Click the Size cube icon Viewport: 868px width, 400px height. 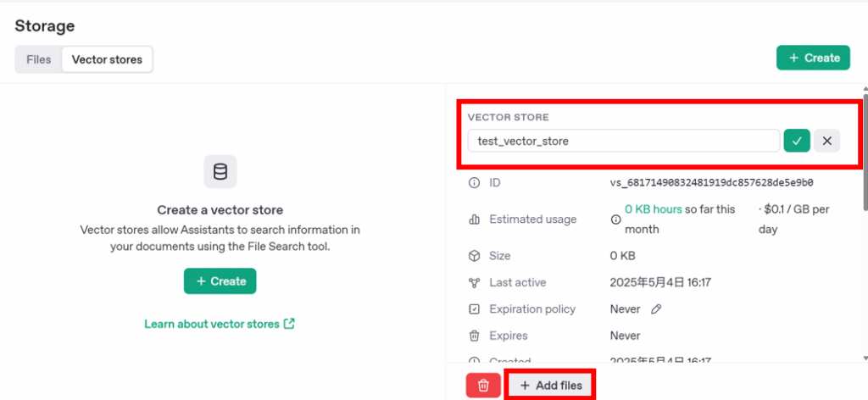click(474, 256)
